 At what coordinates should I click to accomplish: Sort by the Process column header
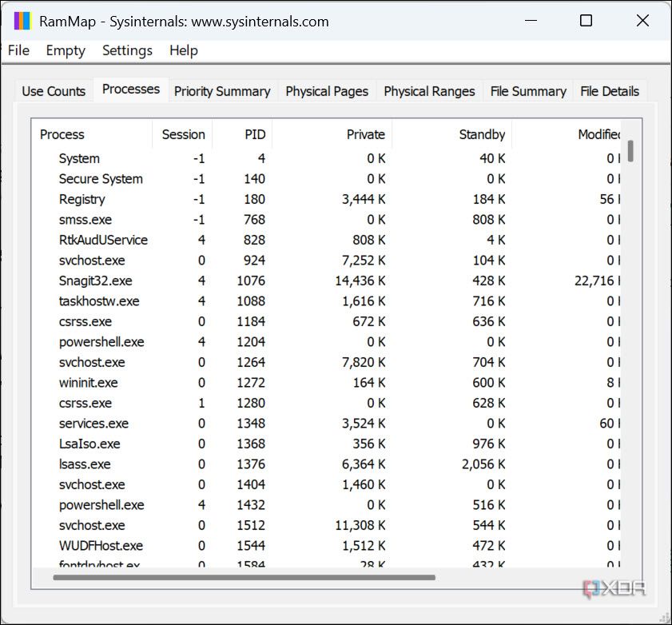click(x=62, y=134)
